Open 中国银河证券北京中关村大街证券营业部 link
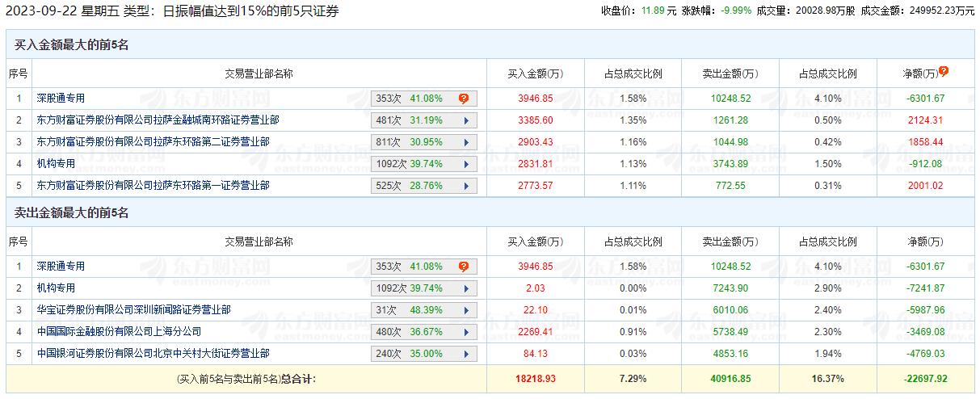980x399 pixels. click(154, 354)
